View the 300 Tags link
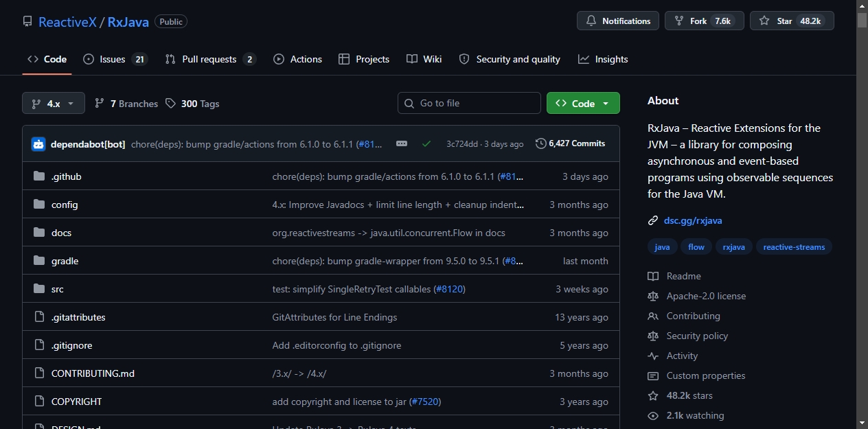This screenshot has width=868, height=429. [x=192, y=104]
